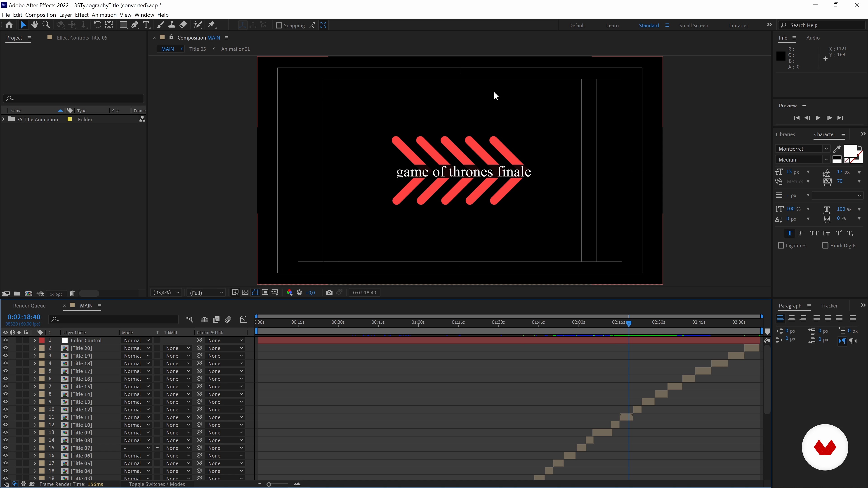Enable the Hindi Digits checkbox
This screenshot has width=868, height=488.
pos(825,246)
